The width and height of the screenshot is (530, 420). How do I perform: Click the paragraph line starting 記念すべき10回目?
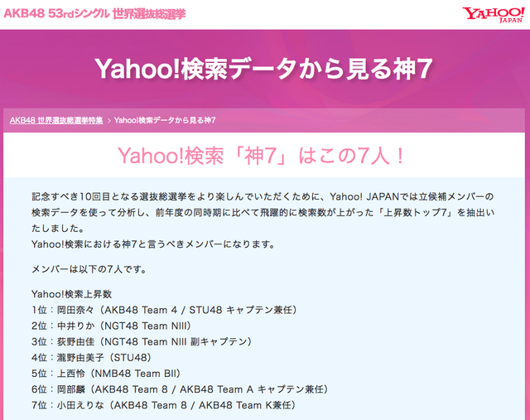click(263, 196)
